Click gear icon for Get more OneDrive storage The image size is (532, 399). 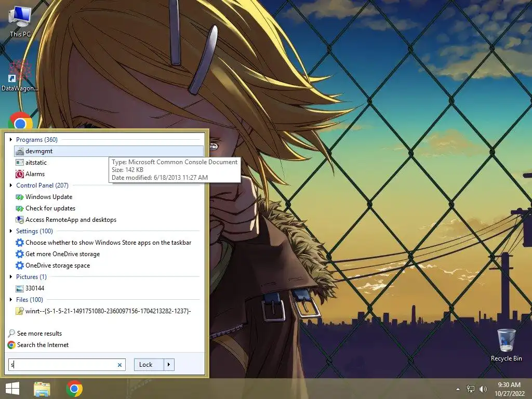20,254
